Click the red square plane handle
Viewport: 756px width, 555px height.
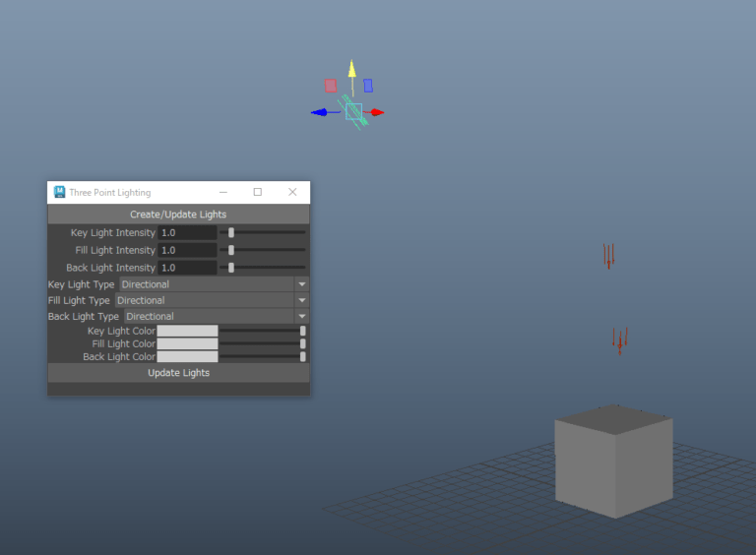tap(331, 86)
